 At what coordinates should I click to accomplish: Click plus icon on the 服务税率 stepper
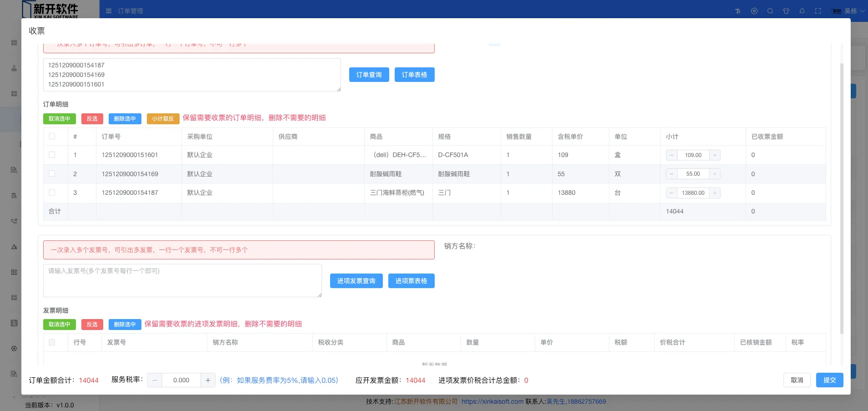point(208,380)
